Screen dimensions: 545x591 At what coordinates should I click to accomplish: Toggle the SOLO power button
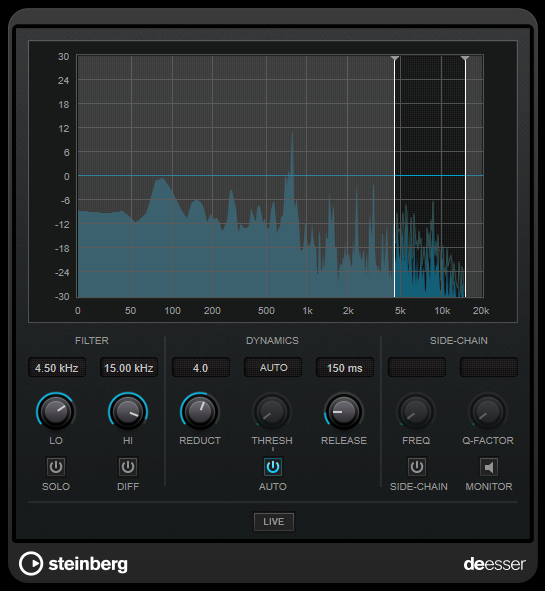click(56, 467)
